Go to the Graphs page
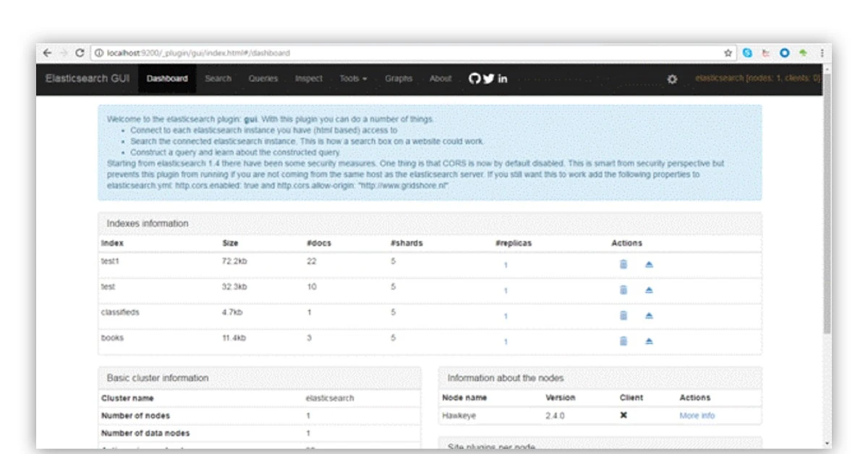The width and height of the screenshot is (868, 454). click(x=398, y=79)
